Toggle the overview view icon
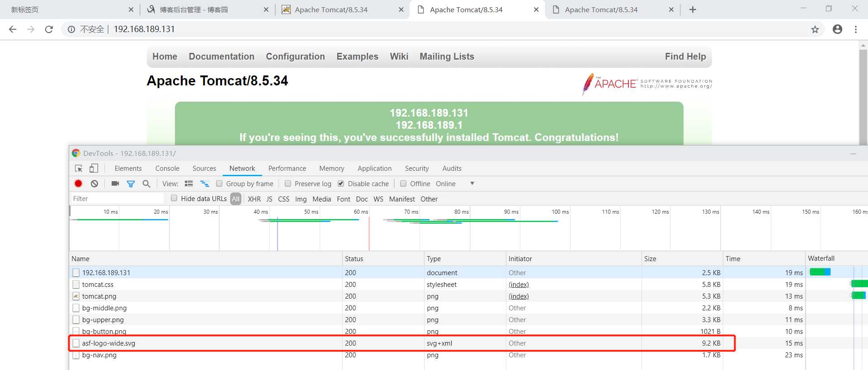This screenshot has height=370, width=868. pos(205,183)
